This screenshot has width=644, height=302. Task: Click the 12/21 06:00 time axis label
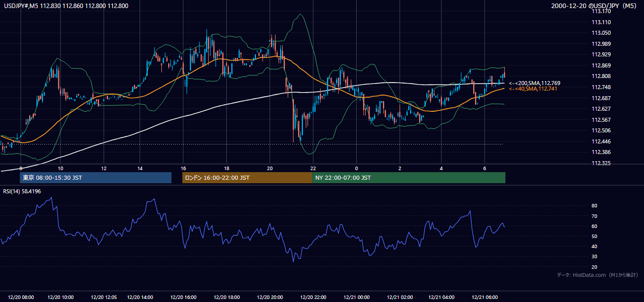tap(484, 297)
